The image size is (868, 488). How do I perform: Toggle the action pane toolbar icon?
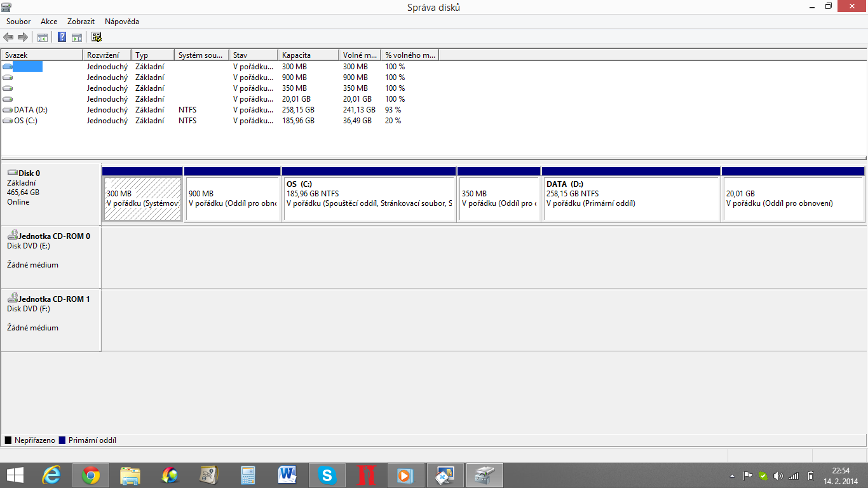pos(77,37)
